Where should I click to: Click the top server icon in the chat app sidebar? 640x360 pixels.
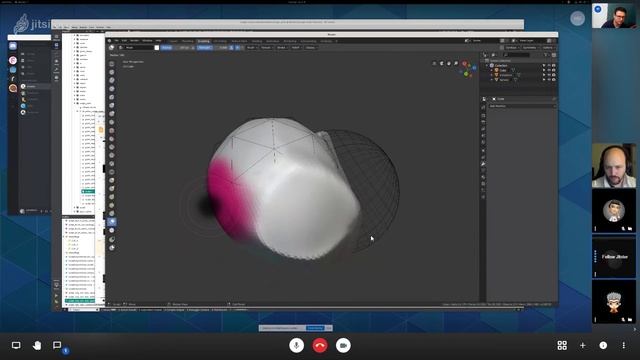coord(13,46)
